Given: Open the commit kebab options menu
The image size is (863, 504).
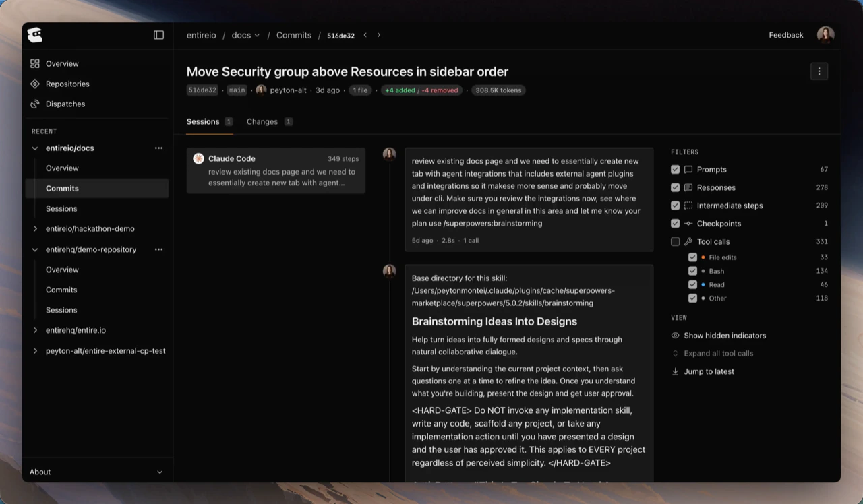Looking at the screenshot, I should [819, 71].
